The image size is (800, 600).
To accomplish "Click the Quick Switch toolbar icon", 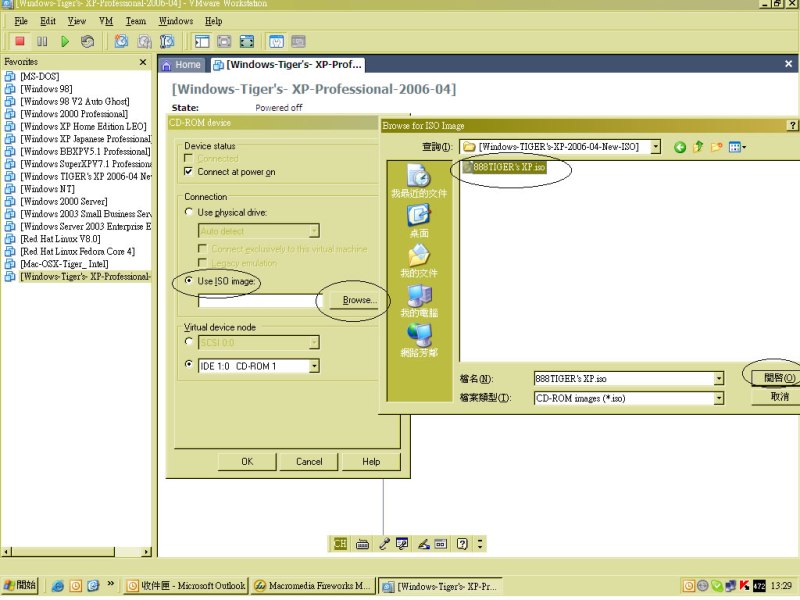I will pos(224,41).
